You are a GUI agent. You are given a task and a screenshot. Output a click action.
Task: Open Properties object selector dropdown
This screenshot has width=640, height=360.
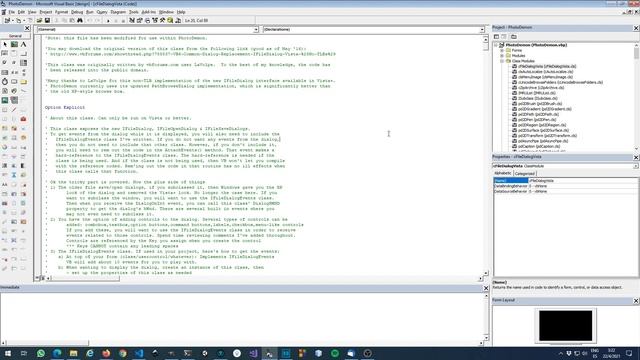(x=636, y=166)
